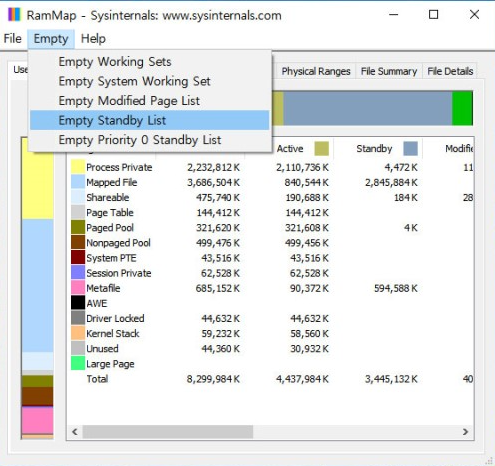The height and width of the screenshot is (466, 495).
Task: Click the RamMap application icon in title bar
Action: (14, 15)
